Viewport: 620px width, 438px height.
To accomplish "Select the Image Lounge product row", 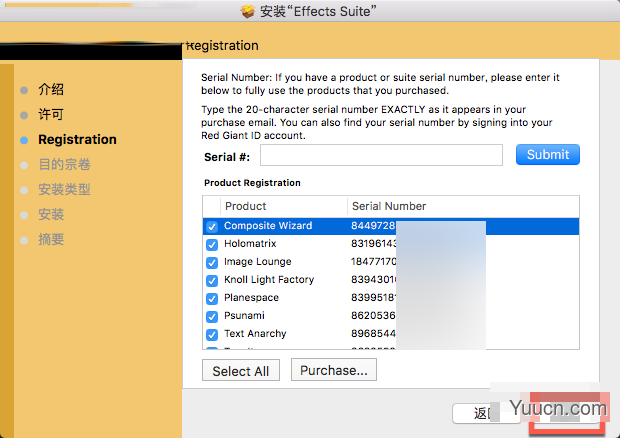I will pos(391,262).
